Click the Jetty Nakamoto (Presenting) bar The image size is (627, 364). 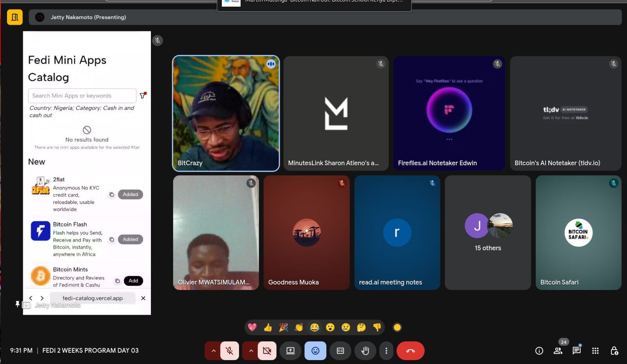coord(325,17)
